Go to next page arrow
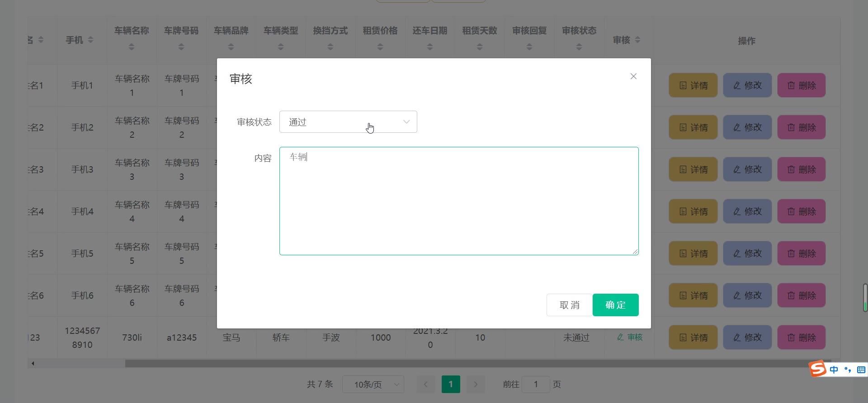 pyautogui.click(x=476, y=384)
